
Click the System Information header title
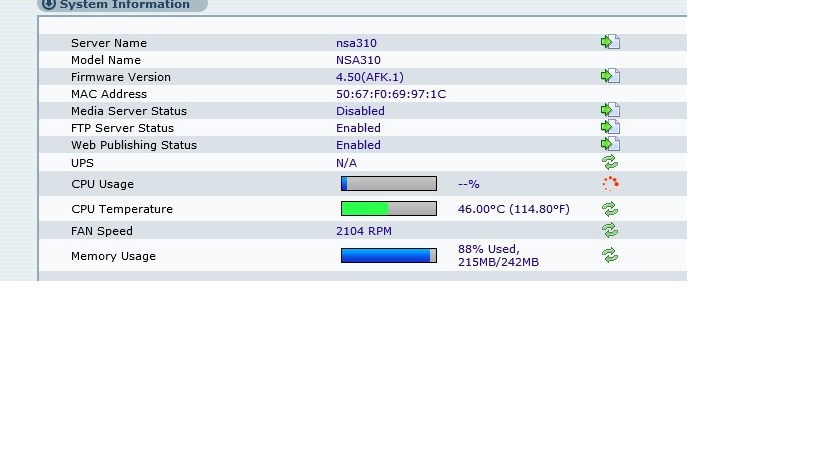coord(124,5)
